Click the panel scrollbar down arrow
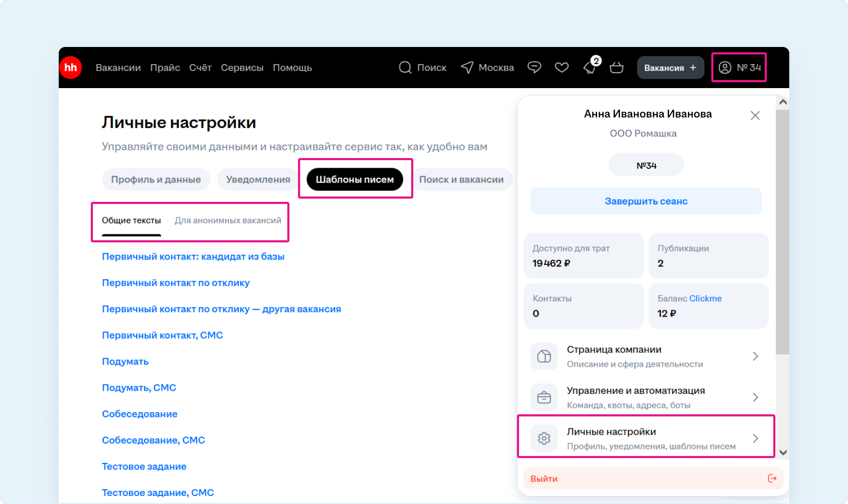The width and height of the screenshot is (848, 504). click(x=783, y=453)
